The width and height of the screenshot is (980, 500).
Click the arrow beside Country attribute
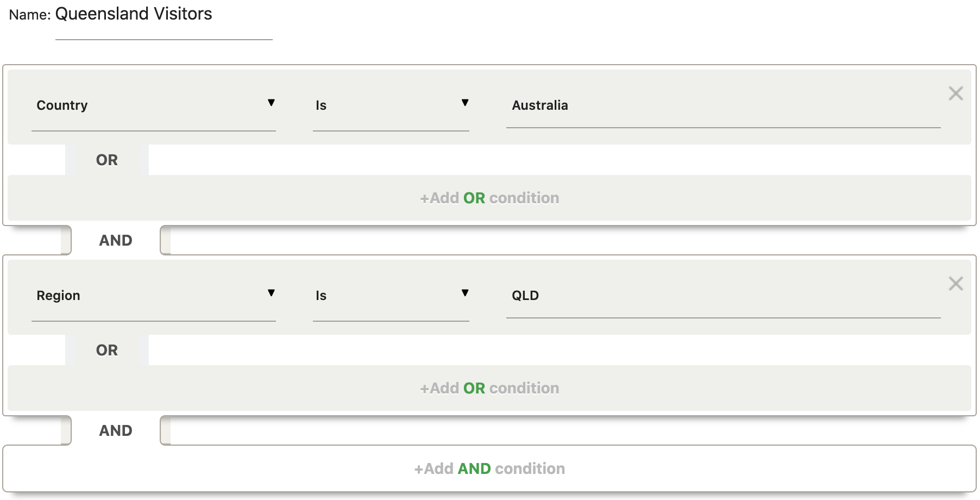[x=271, y=103]
